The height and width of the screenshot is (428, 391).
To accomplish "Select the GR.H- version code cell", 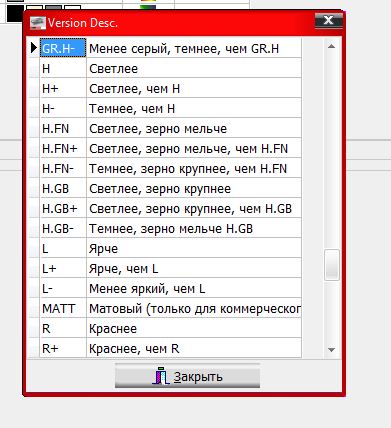I will click(x=63, y=48).
